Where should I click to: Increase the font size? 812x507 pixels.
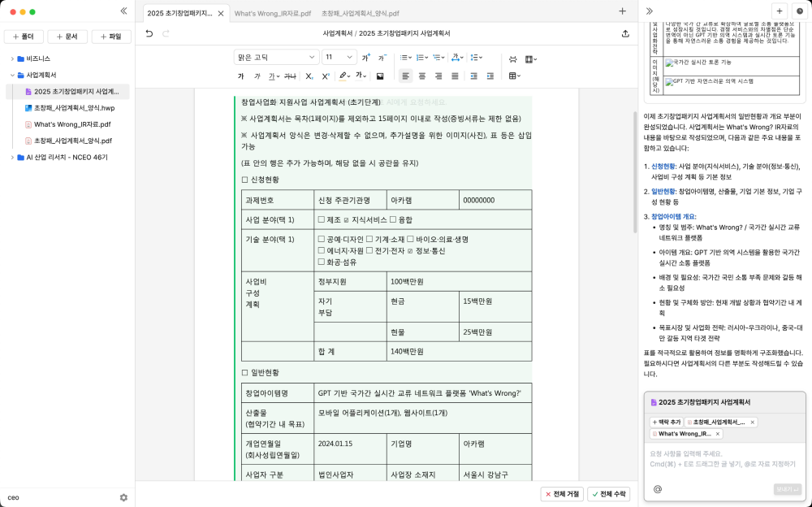tap(366, 58)
